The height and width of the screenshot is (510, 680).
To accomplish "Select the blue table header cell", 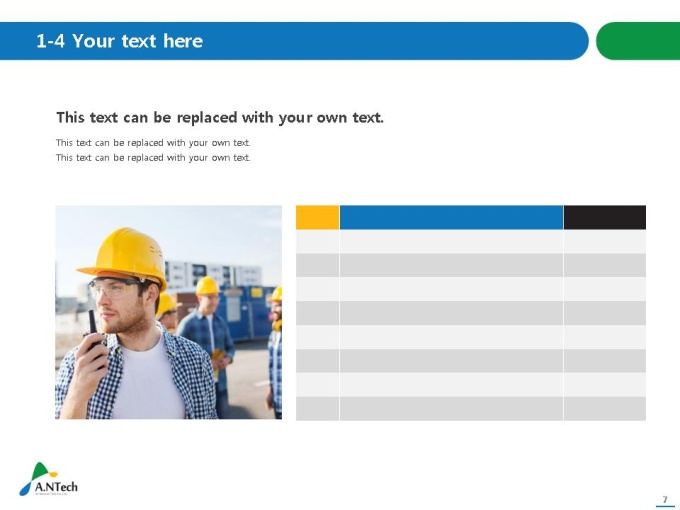I will [x=451, y=217].
